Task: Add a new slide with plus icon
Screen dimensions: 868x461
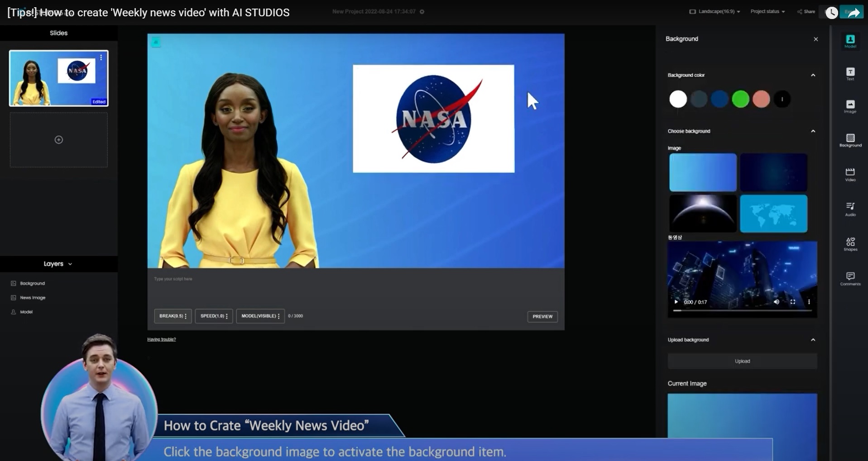Action: [59, 140]
